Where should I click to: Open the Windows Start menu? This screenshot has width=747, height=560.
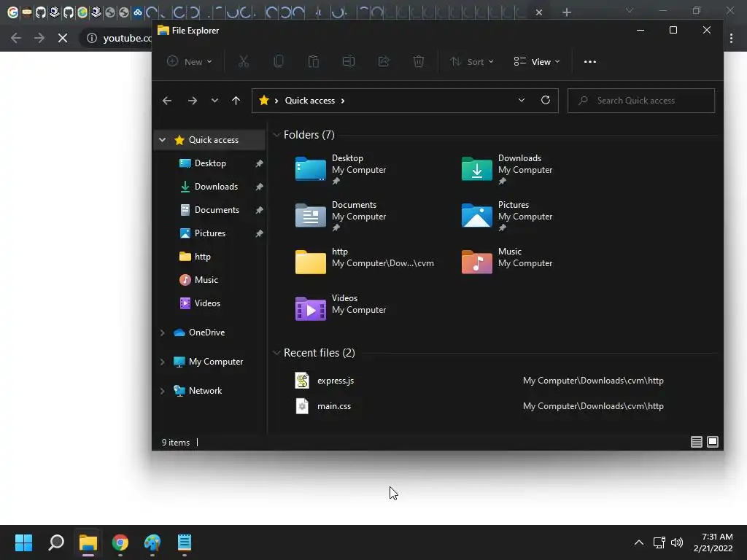(x=24, y=542)
